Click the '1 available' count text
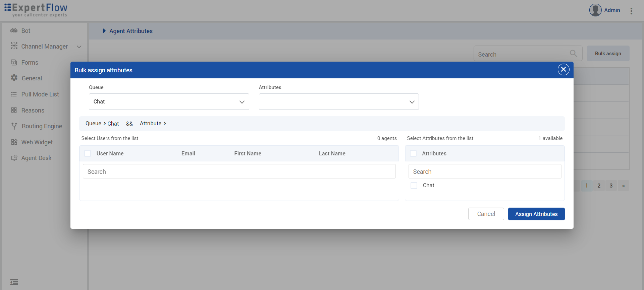 click(x=550, y=138)
